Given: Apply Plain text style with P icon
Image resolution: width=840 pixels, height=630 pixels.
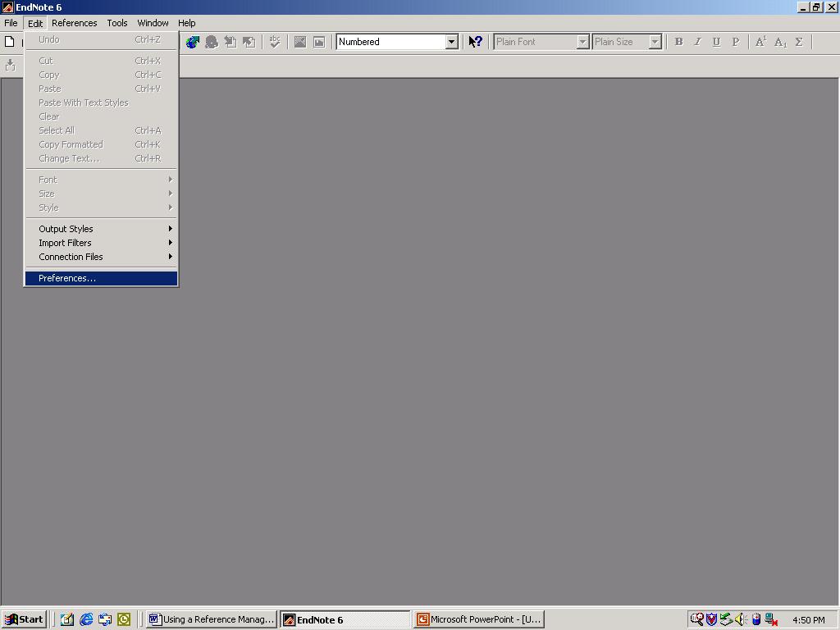Looking at the screenshot, I should click(736, 42).
